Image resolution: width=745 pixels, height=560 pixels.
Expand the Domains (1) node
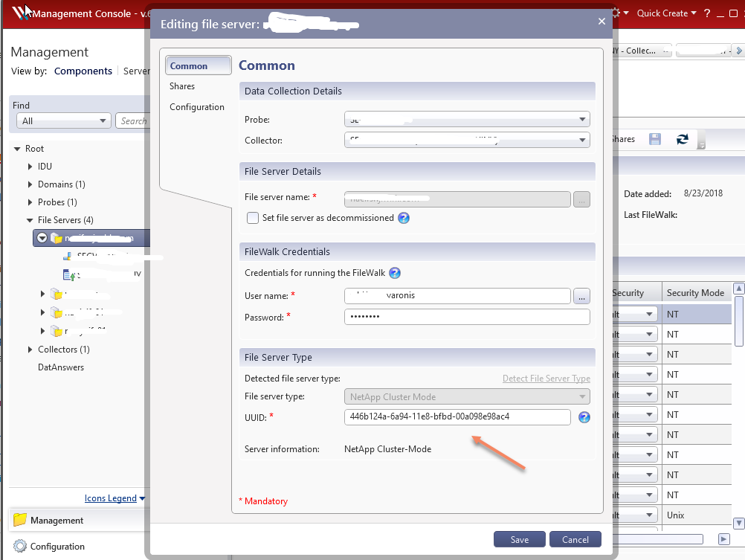(x=30, y=184)
